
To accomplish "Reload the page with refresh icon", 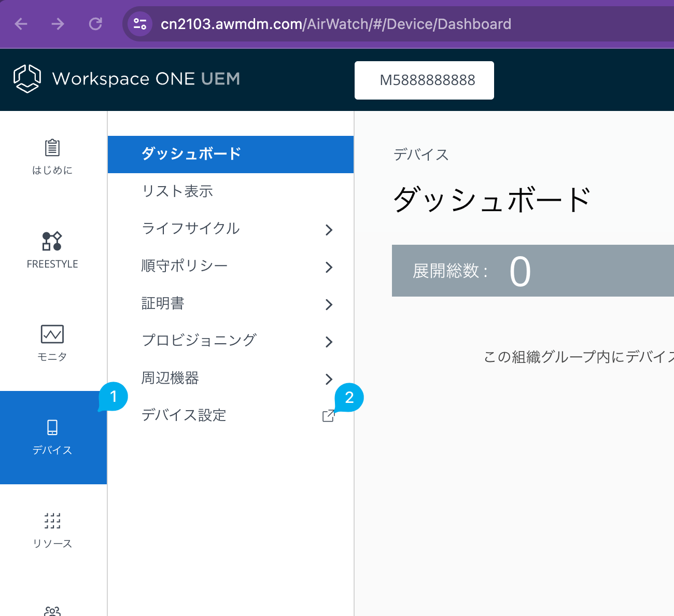I will [x=95, y=24].
